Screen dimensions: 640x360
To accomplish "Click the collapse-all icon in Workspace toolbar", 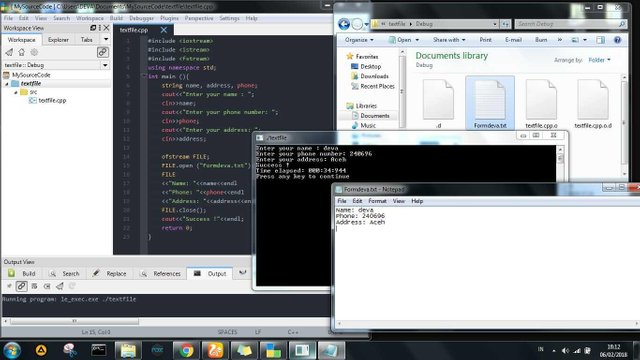I will (9, 52).
